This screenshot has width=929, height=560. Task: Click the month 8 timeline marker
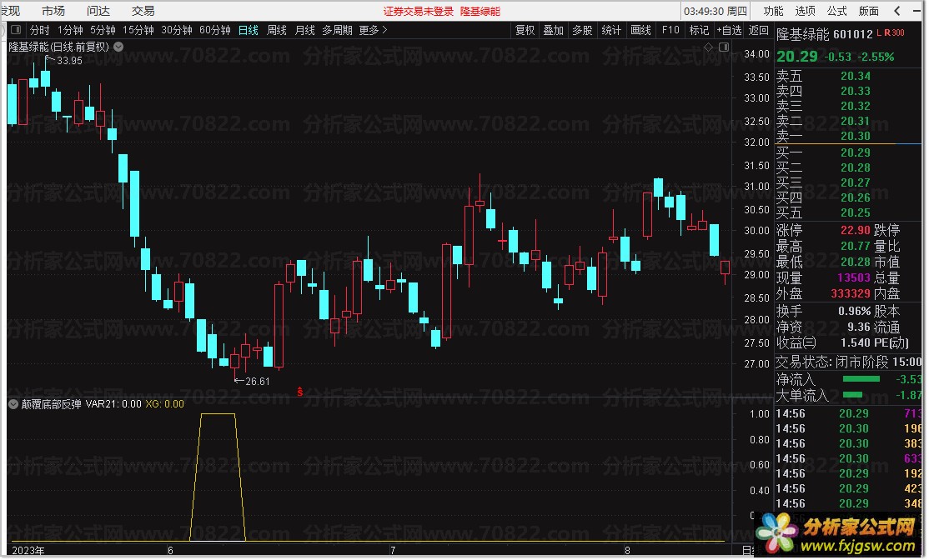627,551
